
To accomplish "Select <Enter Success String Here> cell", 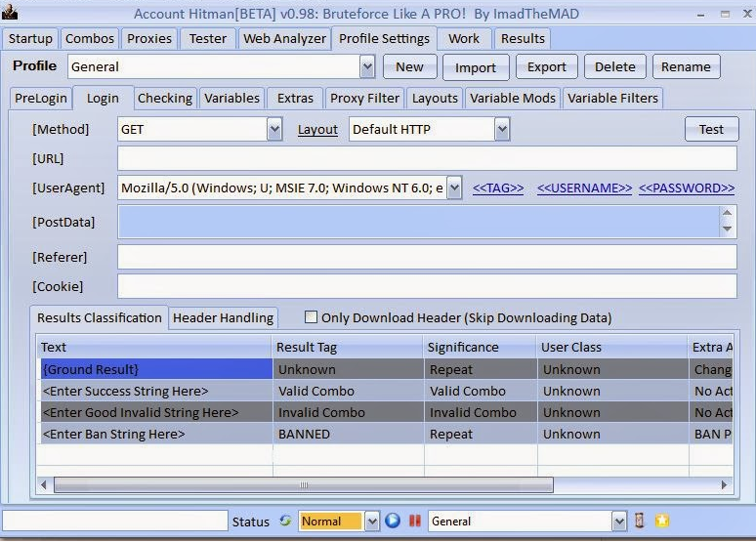I will 155,391.
